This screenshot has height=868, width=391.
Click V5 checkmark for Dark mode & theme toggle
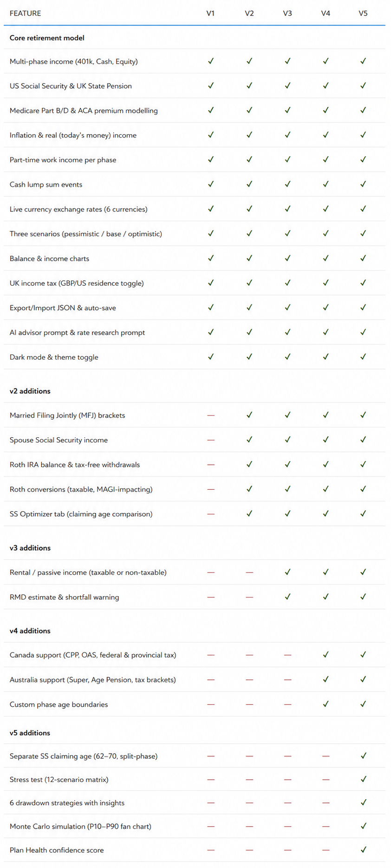coord(363,356)
